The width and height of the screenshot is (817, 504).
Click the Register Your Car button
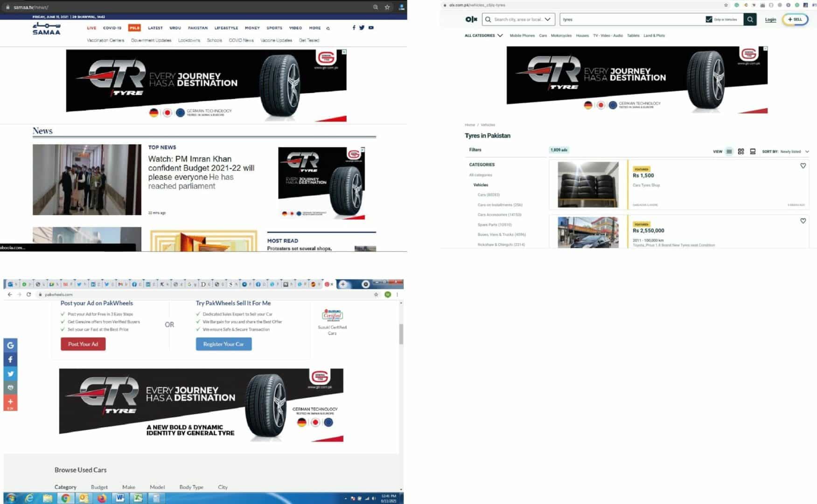pos(223,344)
